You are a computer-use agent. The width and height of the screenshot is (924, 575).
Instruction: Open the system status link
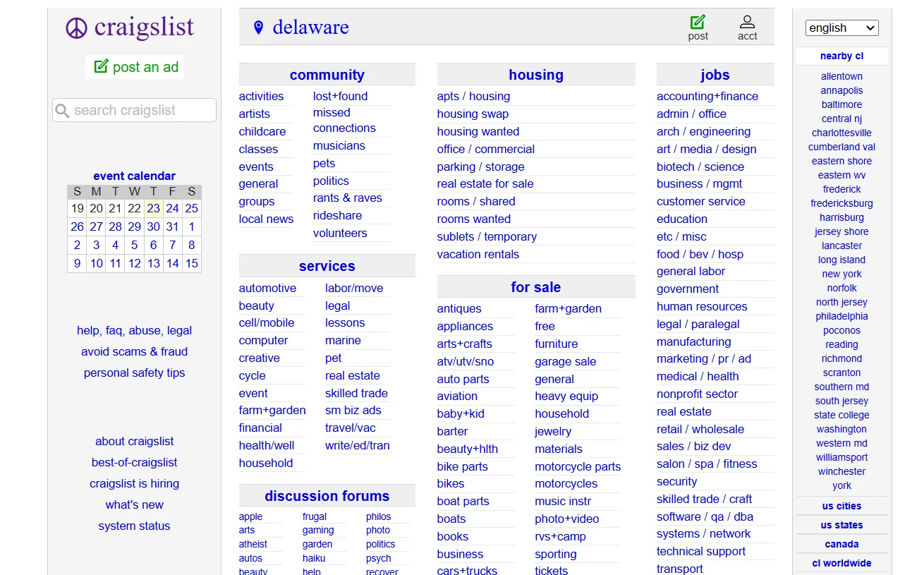pyautogui.click(x=134, y=526)
